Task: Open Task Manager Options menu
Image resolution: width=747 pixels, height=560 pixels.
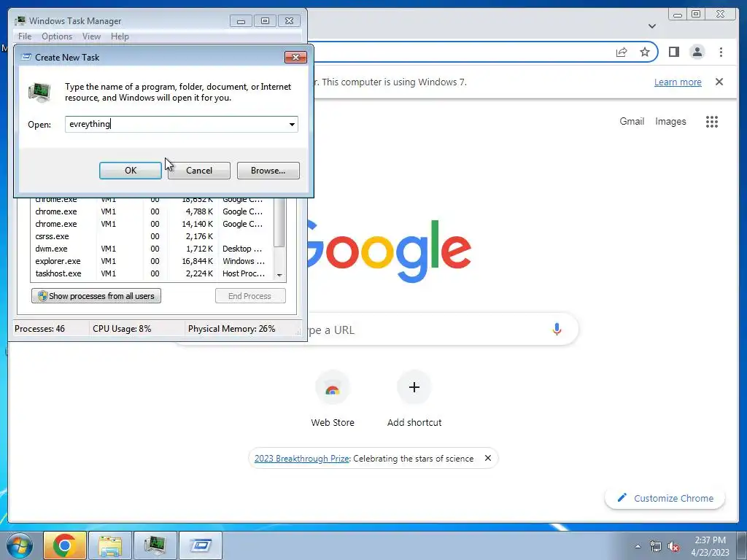Action: tap(57, 36)
